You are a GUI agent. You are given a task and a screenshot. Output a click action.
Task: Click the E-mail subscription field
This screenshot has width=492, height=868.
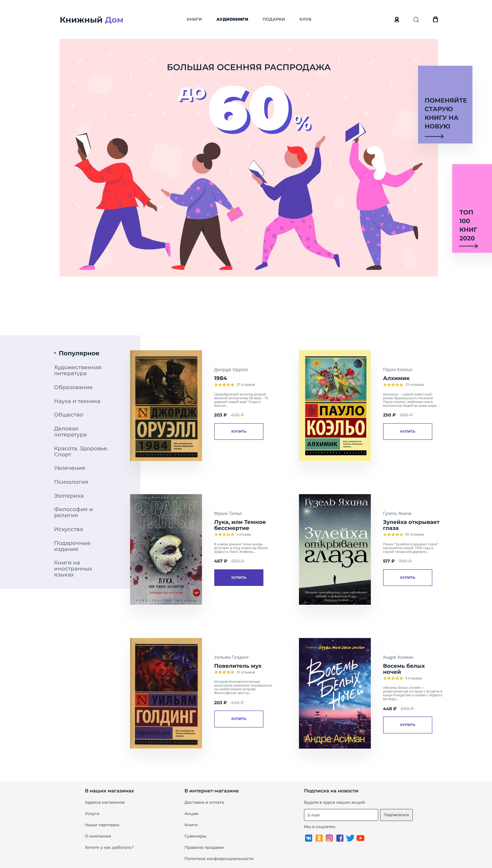(x=341, y=815)
